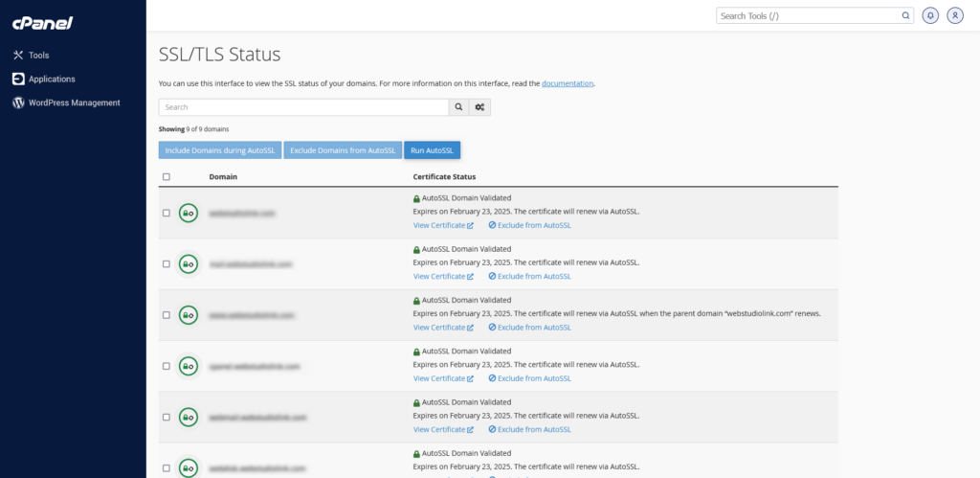980x478 pixels.
Task: Select the checkbox for the third domain row
Action: [x=167, y=314]
